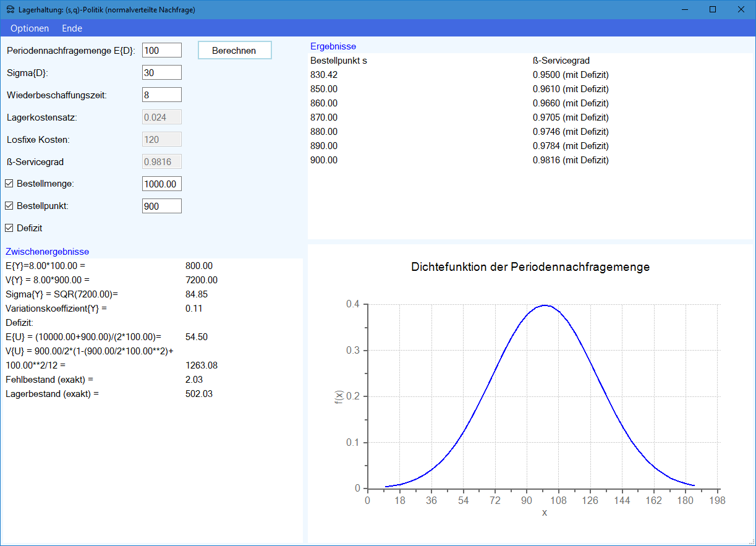Toggle the Bestellmenge checkbox
Viewport: 756px width, 546px height.
(x=9, y=184)
